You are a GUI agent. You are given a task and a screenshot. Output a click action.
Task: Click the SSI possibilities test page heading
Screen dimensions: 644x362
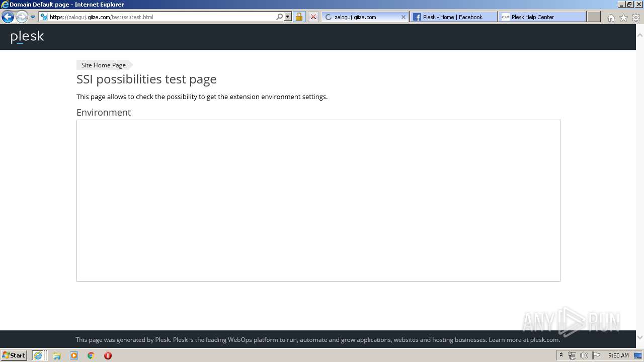click(146, 79)
